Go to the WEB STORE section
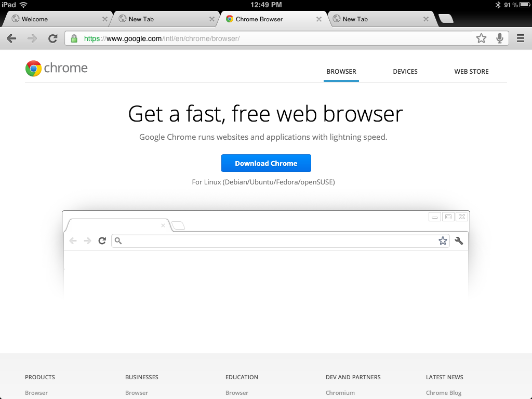The width and height of the screenshot is (532, 399). (471, 72)
